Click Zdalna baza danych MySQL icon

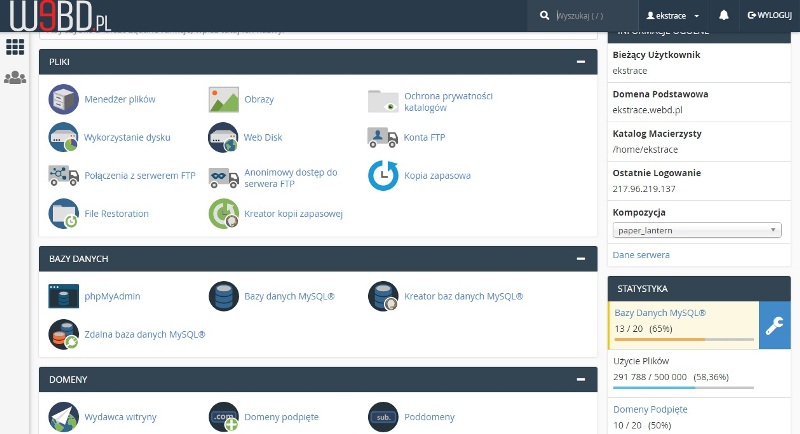tap(63, 335)
